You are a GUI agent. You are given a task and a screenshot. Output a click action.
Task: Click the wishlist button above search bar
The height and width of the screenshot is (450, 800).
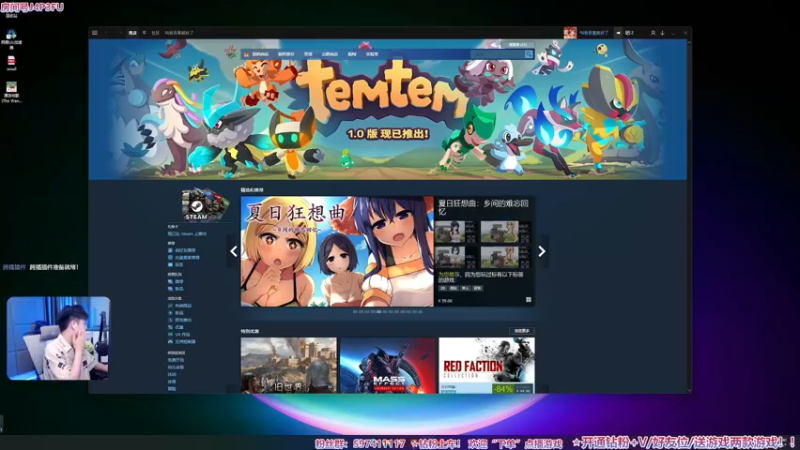coord(518,45)
